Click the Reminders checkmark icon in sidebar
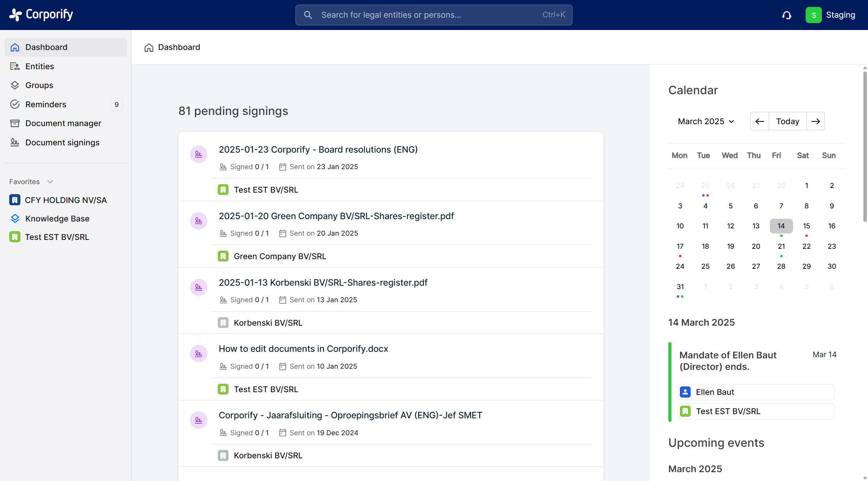The height and width of the screenshot is (481, 868). (x=15, y=104)
